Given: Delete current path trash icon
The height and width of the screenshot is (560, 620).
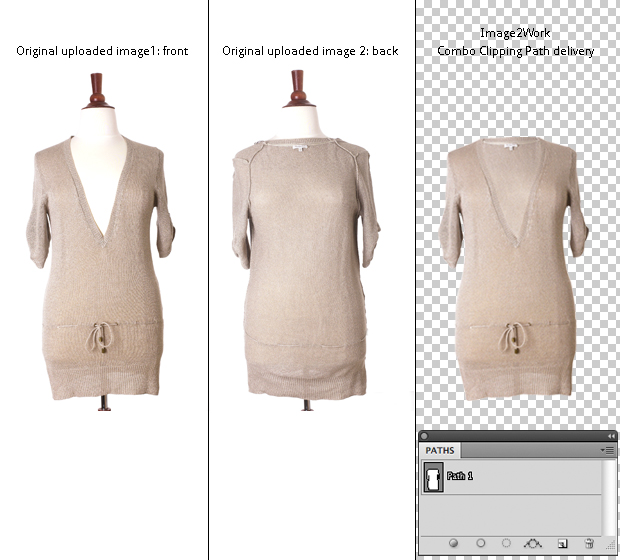Looking at the screenshot, I should pyautogui.click(x=589, y=543).
